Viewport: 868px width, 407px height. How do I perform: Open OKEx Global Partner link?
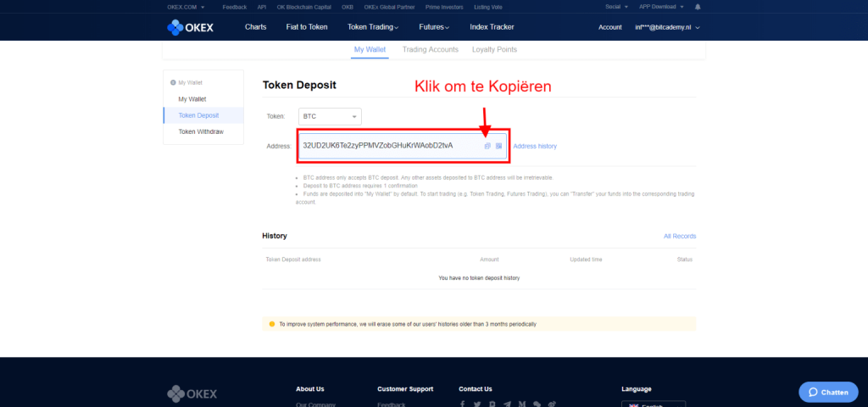[389, 7]
